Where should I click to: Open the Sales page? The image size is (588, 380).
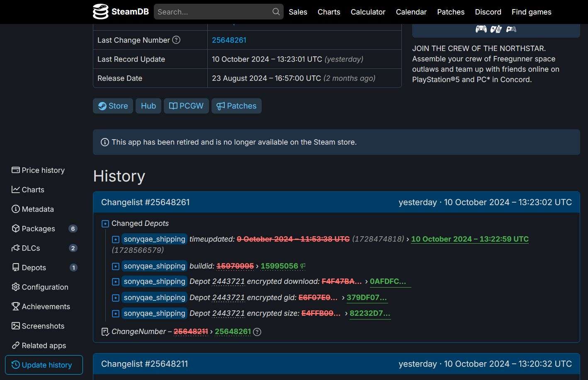pyautogui.click(x=298, y=12)
